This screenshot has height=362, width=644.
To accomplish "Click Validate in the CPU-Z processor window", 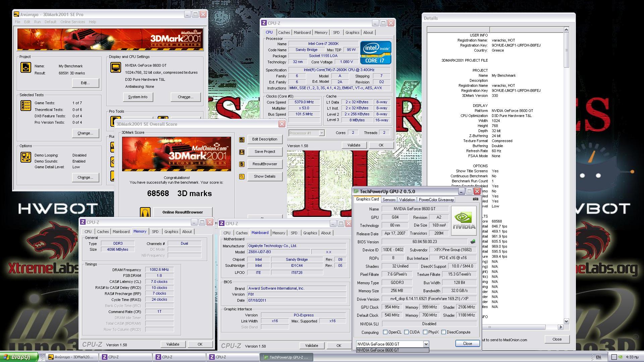I will coord(354,145).
